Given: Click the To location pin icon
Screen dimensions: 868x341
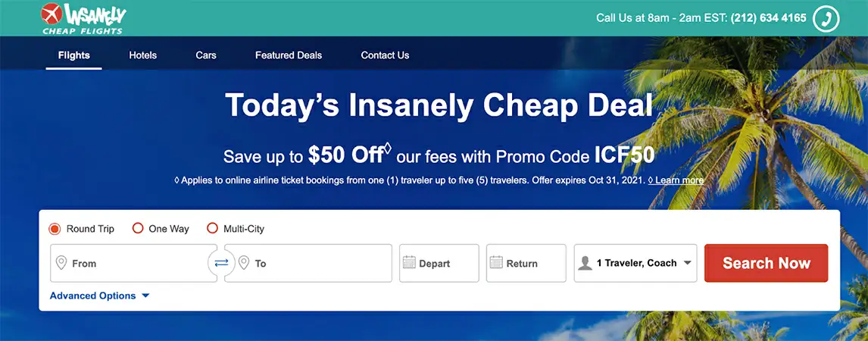Looking at the screenshot, I should [244, 263].
